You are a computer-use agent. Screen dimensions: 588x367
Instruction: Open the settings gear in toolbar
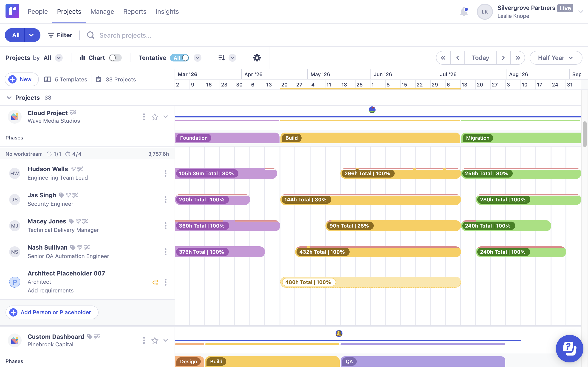[x=257, y=58]
